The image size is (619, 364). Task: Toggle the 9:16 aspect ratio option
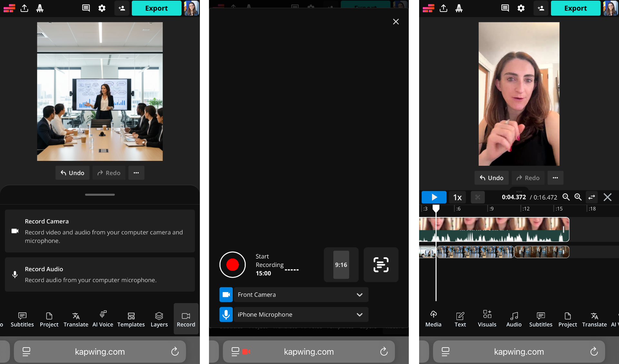(x=341, y=265)
